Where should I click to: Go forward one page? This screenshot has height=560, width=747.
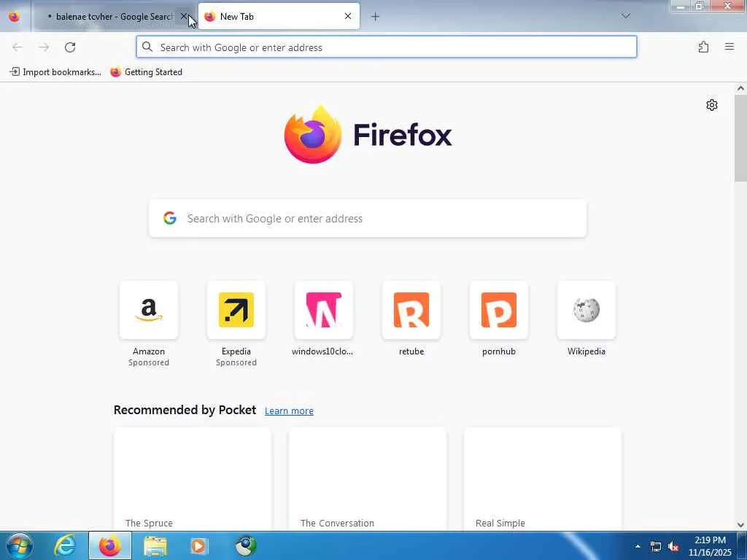click(x=44, y=47)
